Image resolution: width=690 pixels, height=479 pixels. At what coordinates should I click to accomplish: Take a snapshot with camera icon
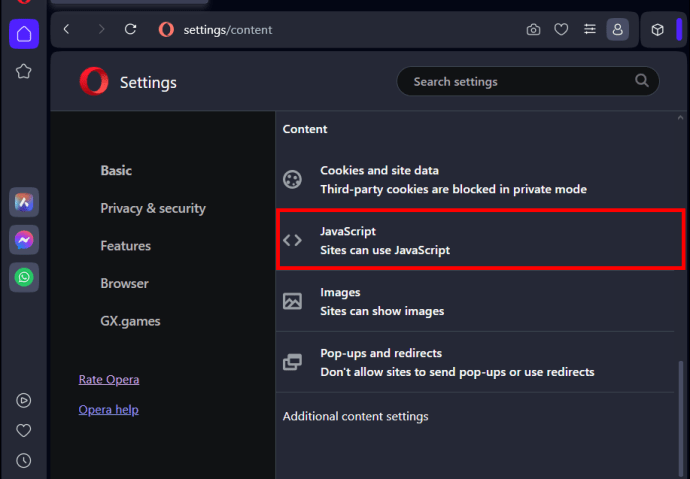click(x=533, y=29)
